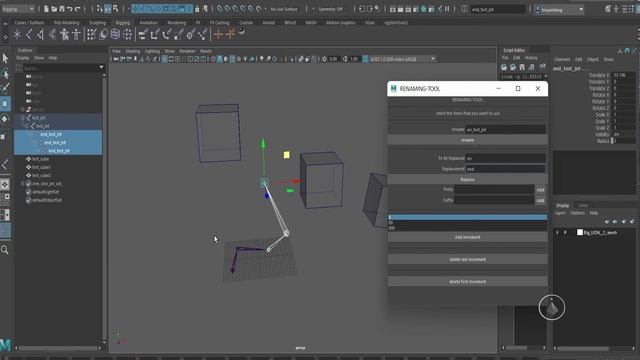640x360 pixels.
Task: Pick the Select tool in the toolbox
Action: 5,58
